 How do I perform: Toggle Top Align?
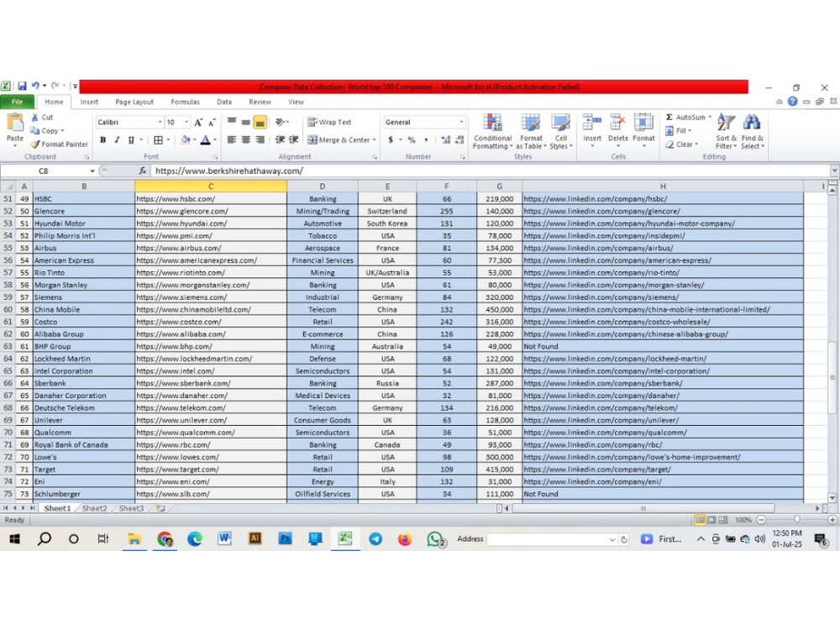pyautogui.click(x=232, y=122)
